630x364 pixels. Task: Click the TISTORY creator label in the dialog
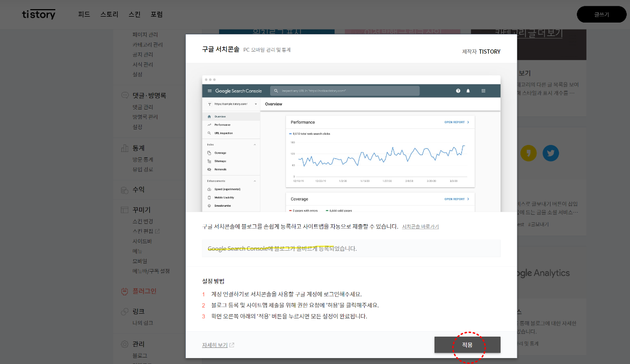tap(489, 52)
